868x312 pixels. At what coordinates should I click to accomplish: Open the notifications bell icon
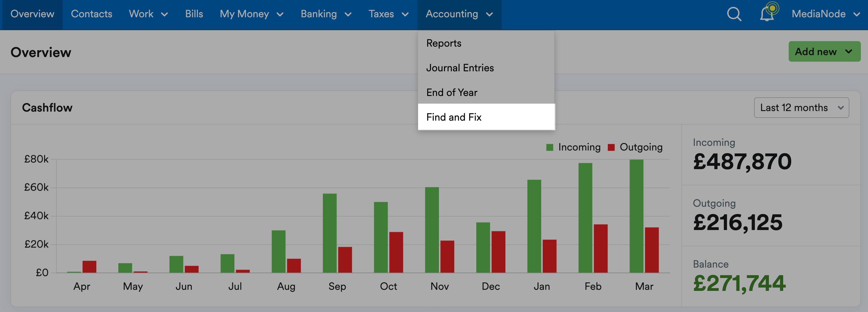point(767,14)
